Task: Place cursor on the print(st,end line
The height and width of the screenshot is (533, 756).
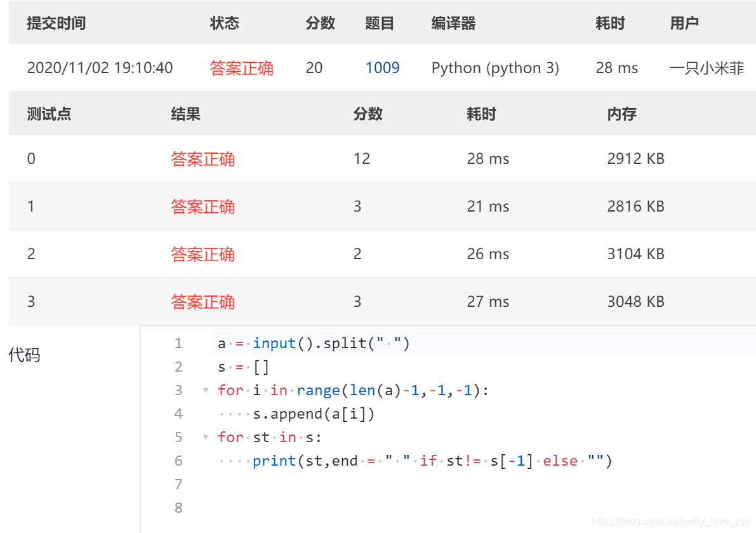Action: point(432,461)
